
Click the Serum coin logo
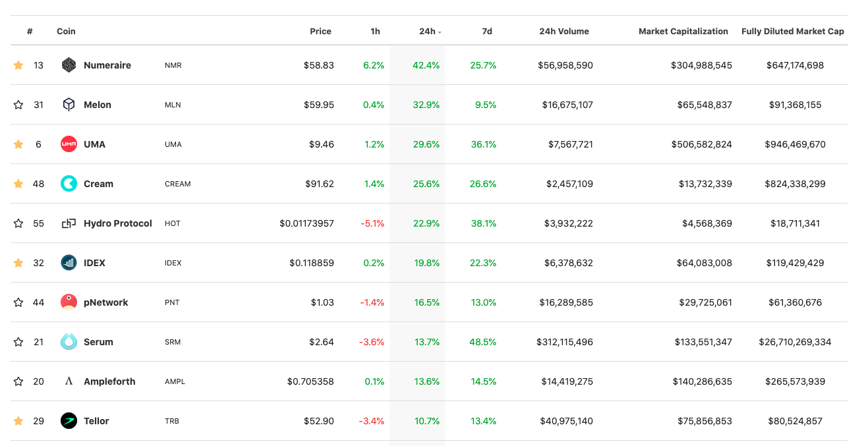(69, 342)
